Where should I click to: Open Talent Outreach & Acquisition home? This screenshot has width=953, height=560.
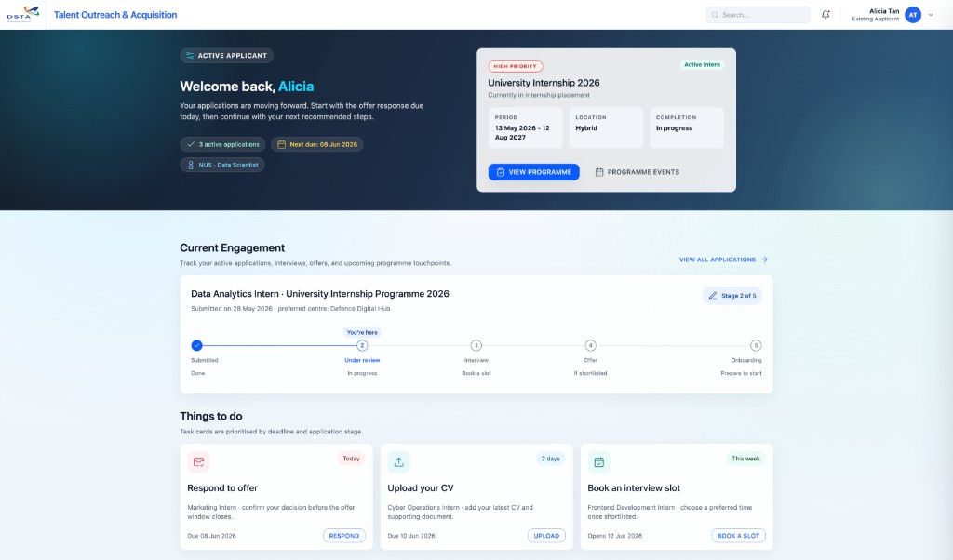click(x=115, y=15)
